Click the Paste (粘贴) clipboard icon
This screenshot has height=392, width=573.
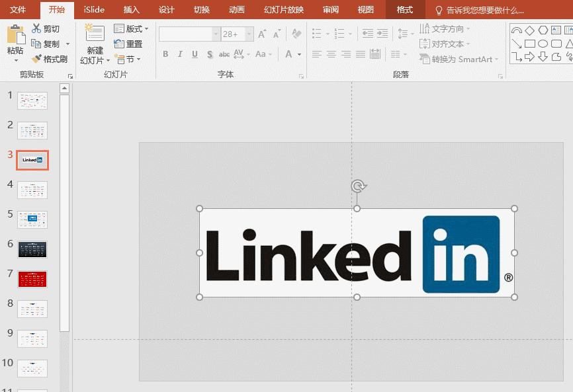(16, 34)
